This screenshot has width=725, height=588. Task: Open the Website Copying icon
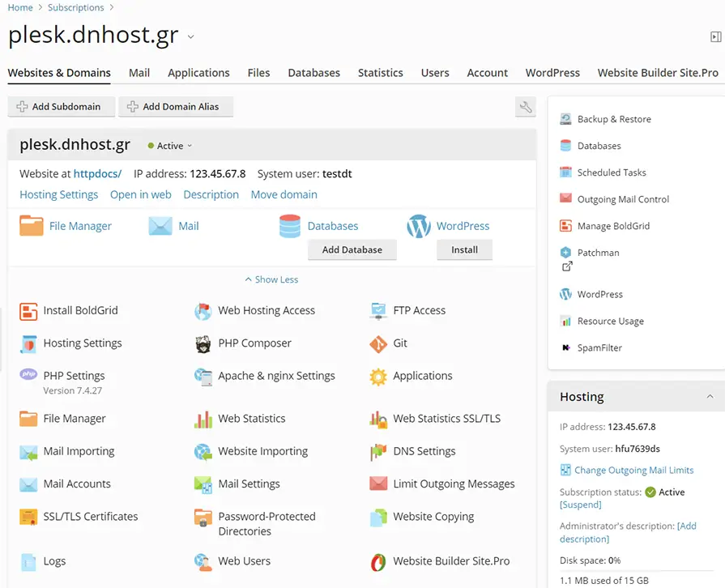pyautogui.click(x=378, y=518)
